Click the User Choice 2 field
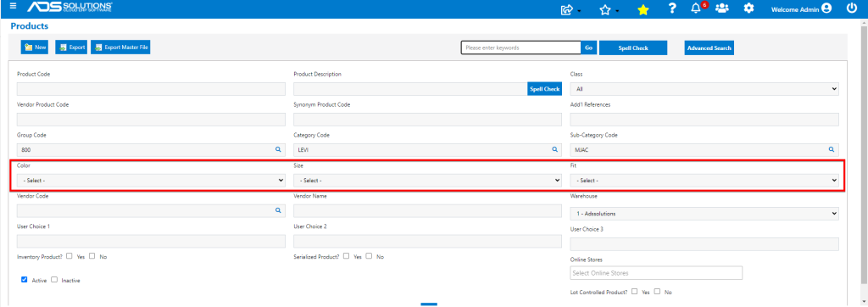The image size is (868, 307). click(x=427, y=241)
